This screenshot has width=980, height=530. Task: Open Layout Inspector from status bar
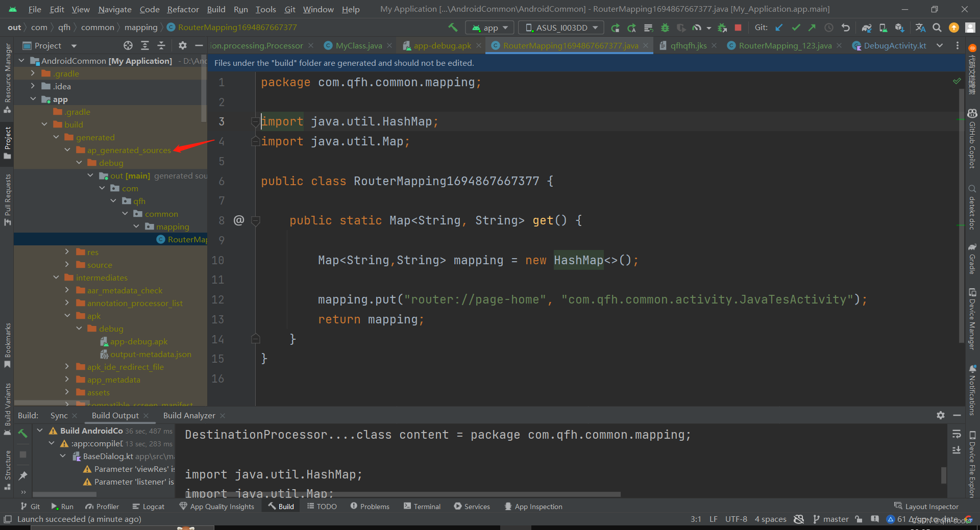[926, 507]
